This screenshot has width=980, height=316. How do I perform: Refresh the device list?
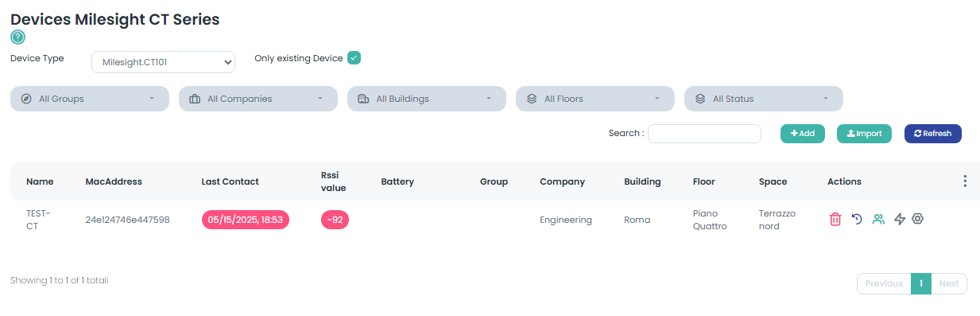[933, 134]
